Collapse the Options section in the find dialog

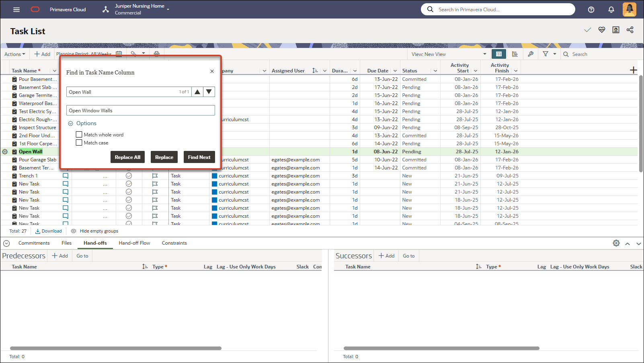click(x=70, y=124)
